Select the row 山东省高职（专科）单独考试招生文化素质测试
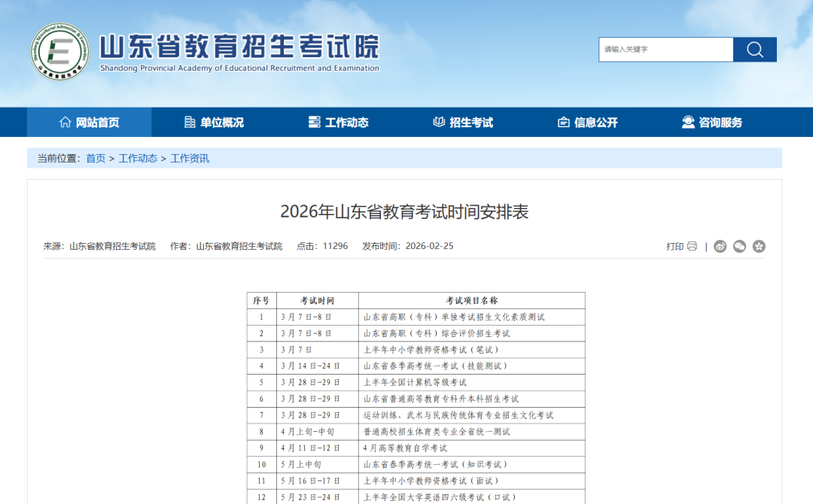Viewport: 813px width, 504px height. (416, 317)
